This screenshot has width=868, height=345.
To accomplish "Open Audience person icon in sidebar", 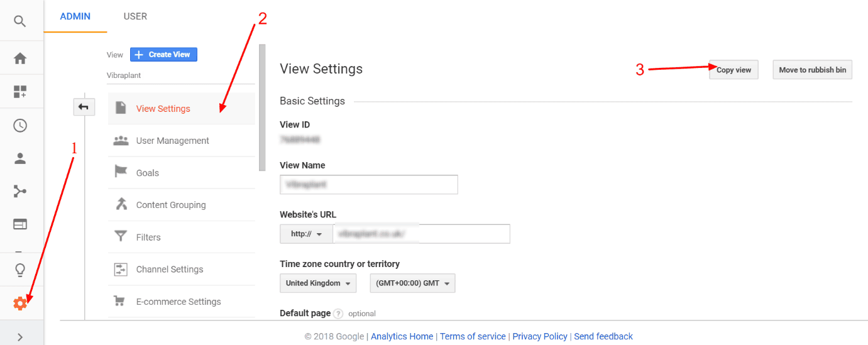I will [20, 158].
